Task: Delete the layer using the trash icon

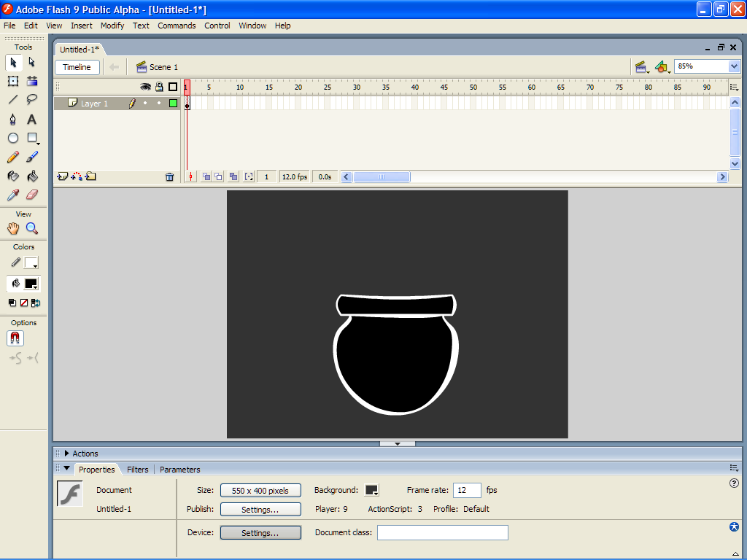Action: (170, 176)
